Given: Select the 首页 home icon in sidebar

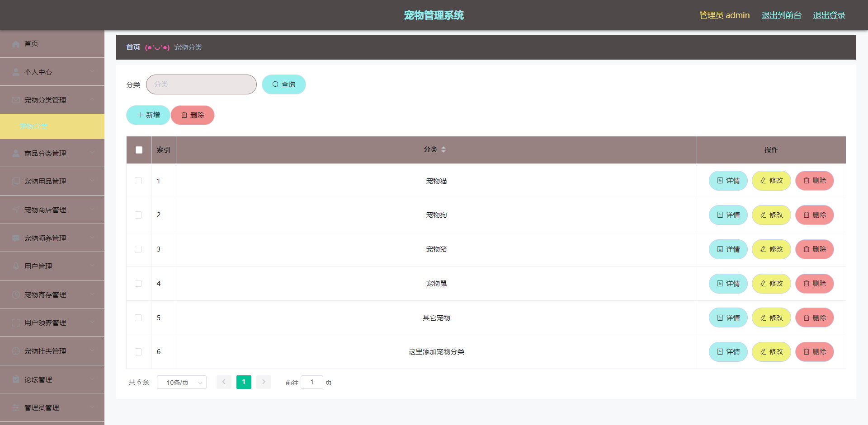Looking at the screenshot, I should 15,43.
